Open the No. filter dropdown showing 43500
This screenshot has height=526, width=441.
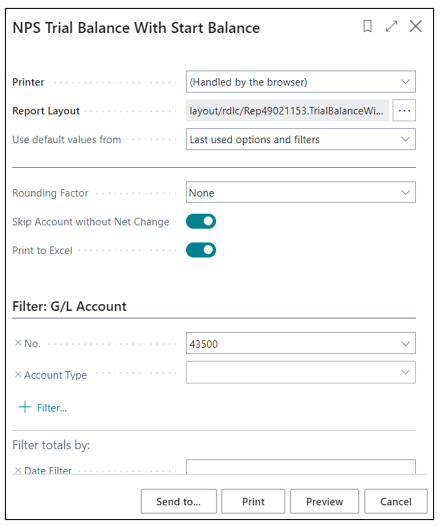coord(301,343)
